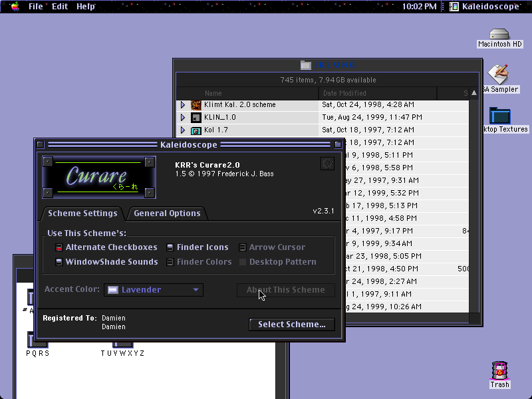Image resolution: width=532 pixels, height=399 pixels.
Task: Click the sort order triangle in list header
Action: click(x=474, y=93)
